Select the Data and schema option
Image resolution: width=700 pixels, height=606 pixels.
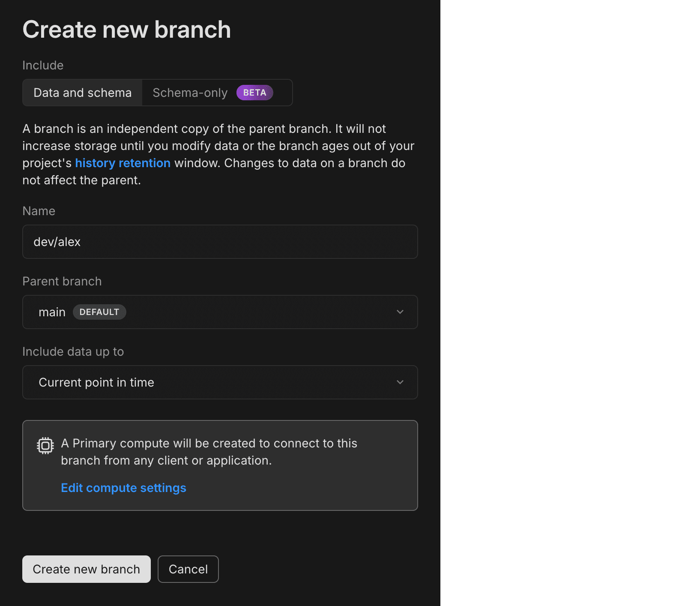(82, 92)
